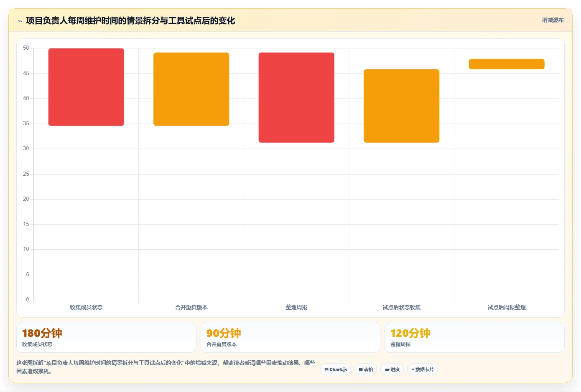This screenshot has height=392, width=581.
Task: Click y-axis value 20
Action: click(x=26, y=199)
